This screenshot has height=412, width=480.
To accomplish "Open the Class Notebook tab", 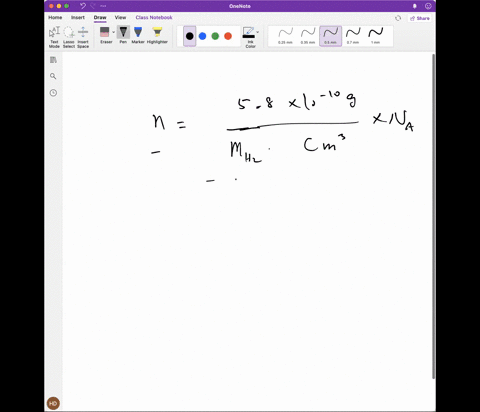I will tap(154, 17).
